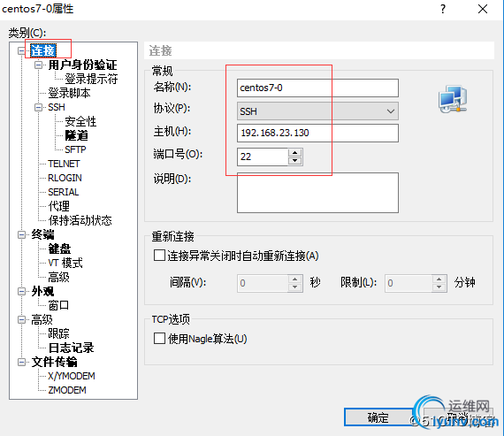This screenshot has height=436, width=504.
Task: Click the 限制 limit minutes field
Action: point(409,283)
